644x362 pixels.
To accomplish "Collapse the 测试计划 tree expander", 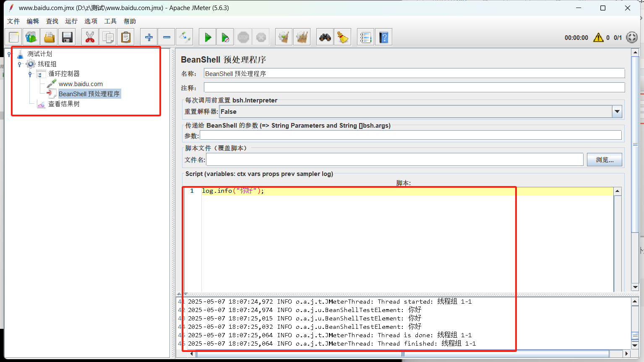I will coord(9,54).
